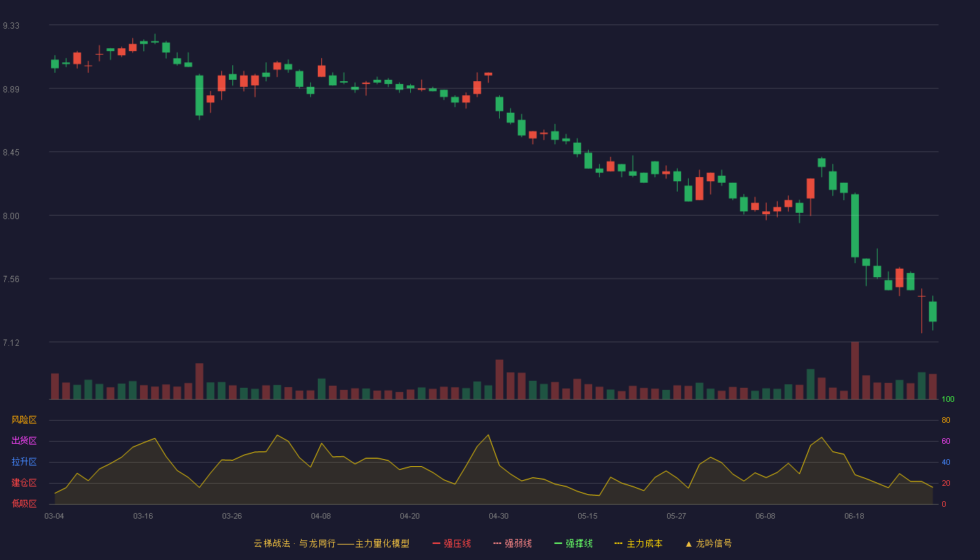Toggle the 强撑线 legend entry
The height and width of the screenshot is (560, 980).
pos(573,543)
